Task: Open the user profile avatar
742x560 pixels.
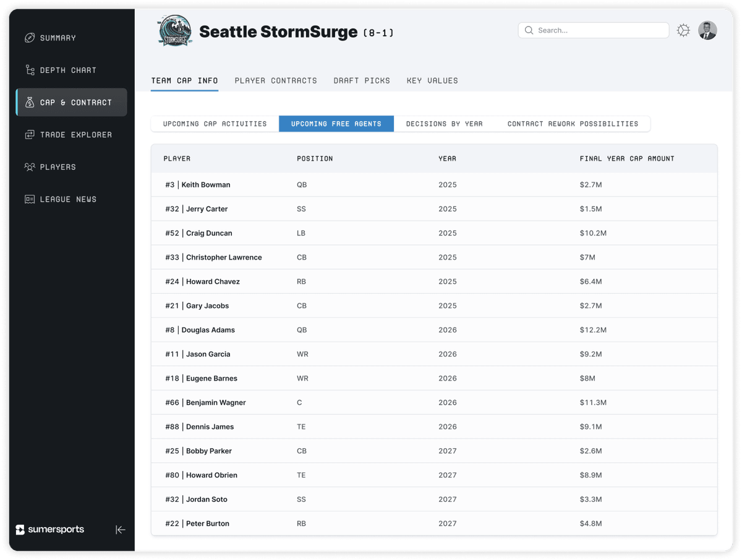Action: coord(707,30)
